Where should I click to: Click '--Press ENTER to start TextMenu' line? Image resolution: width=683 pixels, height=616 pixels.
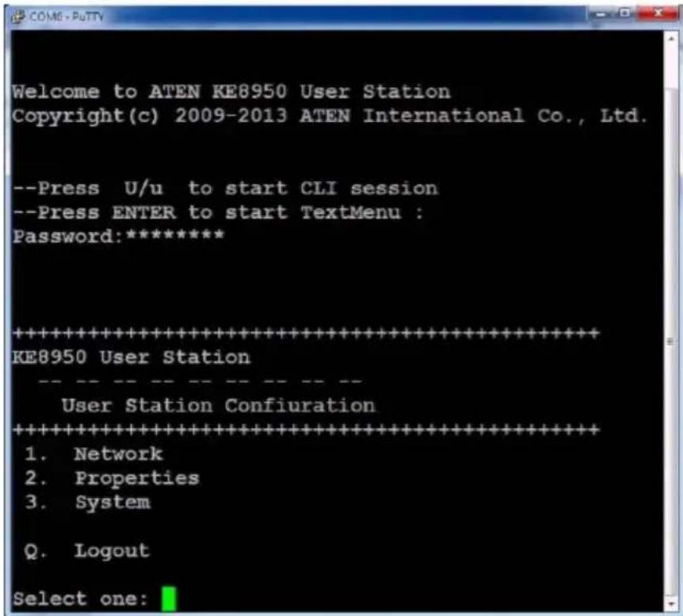pos(218,212)
